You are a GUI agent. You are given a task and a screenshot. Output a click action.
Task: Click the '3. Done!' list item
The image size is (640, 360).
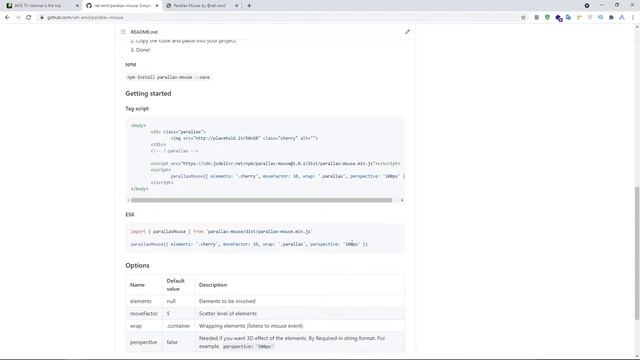[x=140, y=50]
